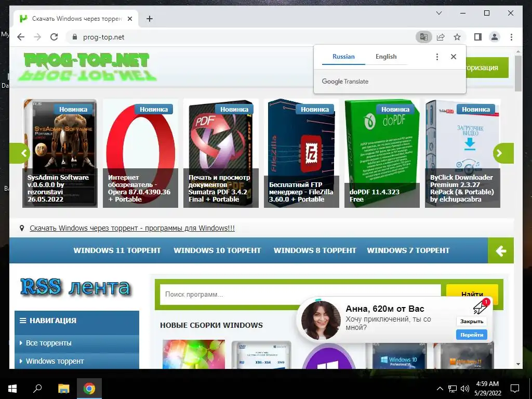Click the carousel previous arrow
Screen dimensions: 532x399
pyautogui.click(x=20, y=153)
